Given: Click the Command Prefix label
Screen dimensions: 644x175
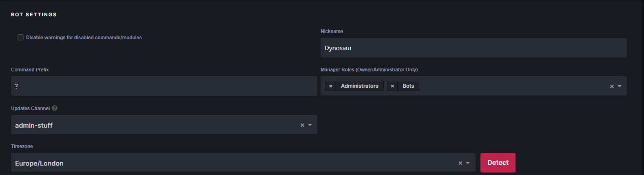Looking at the screenshot, I should tap(30, 70).
